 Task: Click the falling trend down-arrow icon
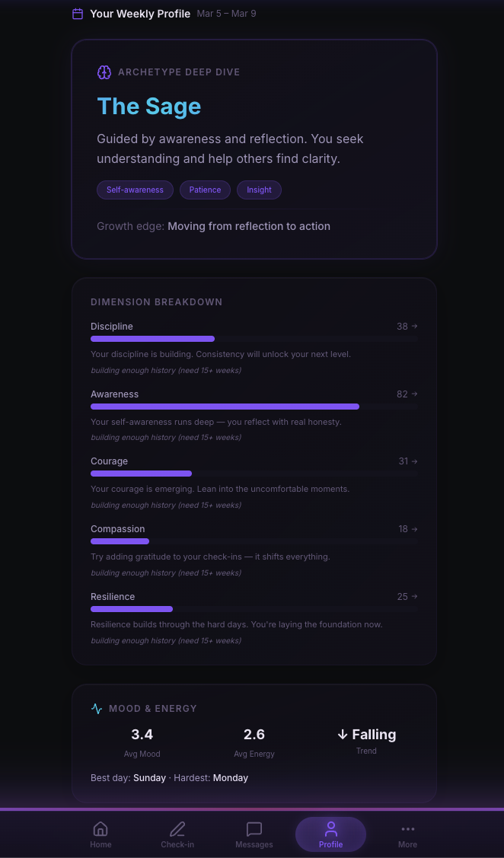pyautogui.click(x=343, y=735)
